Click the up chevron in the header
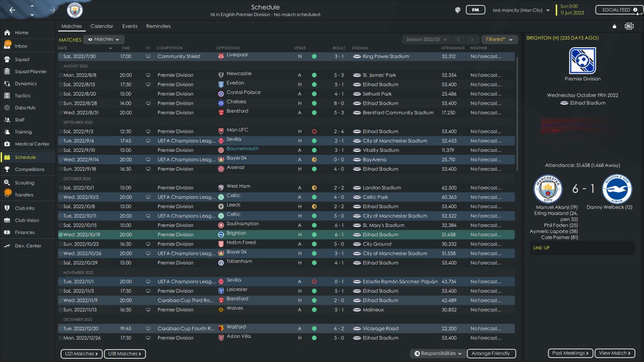This screenshot has width=644, height=362. coord(32,6)
